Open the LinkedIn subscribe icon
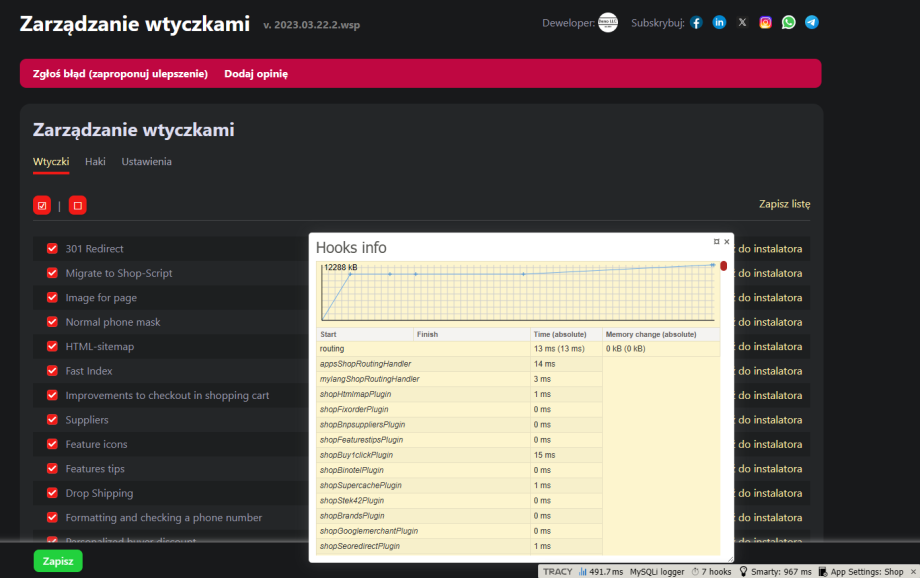 tap(719, 23)
